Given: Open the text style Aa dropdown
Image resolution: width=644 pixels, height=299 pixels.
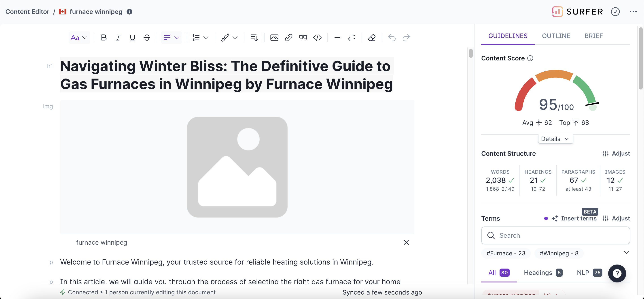Looking at the screenshot, I should [79, 38].
